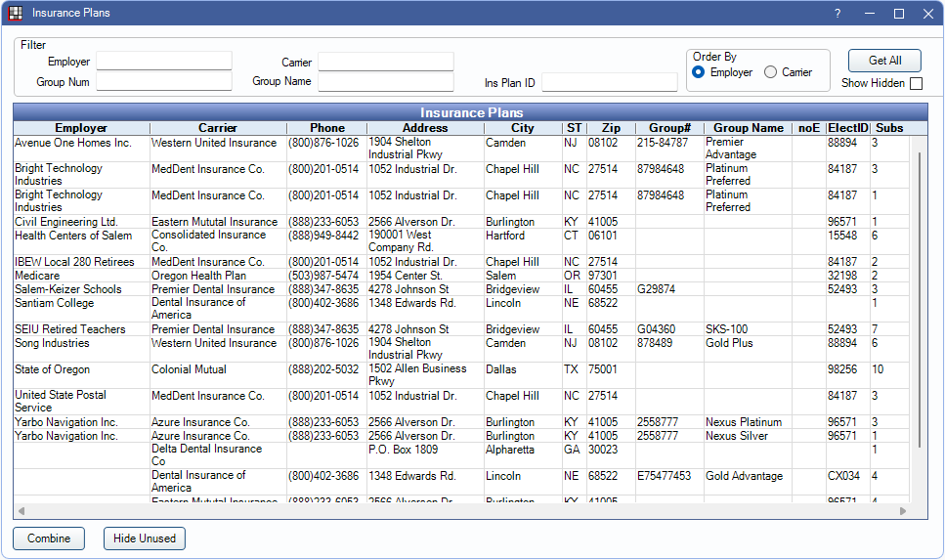Viewport: 945px width, 560px height.
Task: Focus the Ins Plan ID field
Action: (x=609, y=83)
